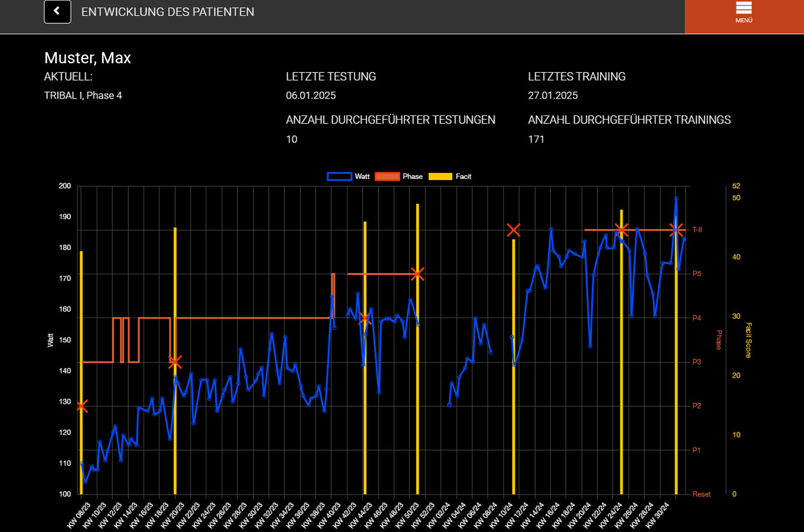Click the T-II red X above KW 24/24
This screenshot has height=532, width=804.
pyautogui.click(x=622, y=230)
